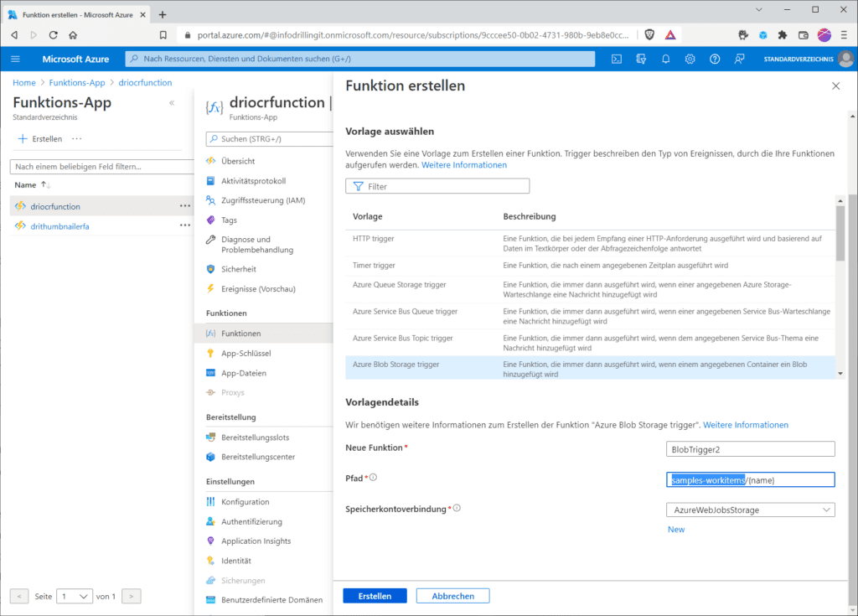Image resolution: width=858 pixels, height=616 pixels.
Task: Click the template Filter field
Action: (x=437, y=186)
